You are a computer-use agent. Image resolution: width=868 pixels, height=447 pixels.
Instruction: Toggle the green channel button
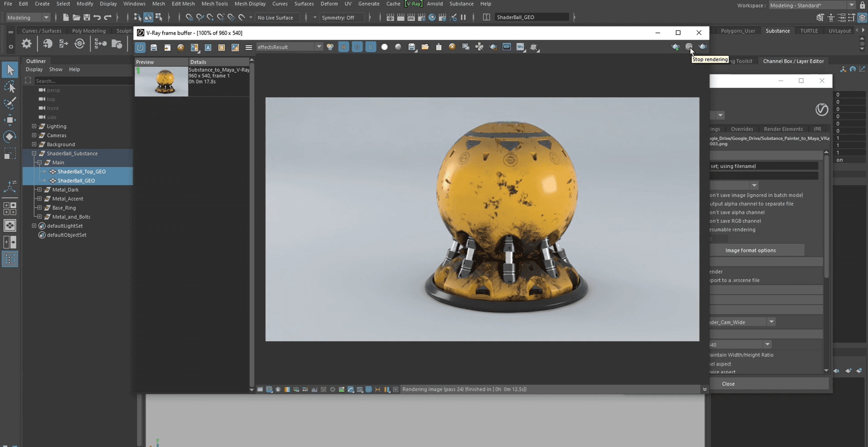tap(357, 47)
